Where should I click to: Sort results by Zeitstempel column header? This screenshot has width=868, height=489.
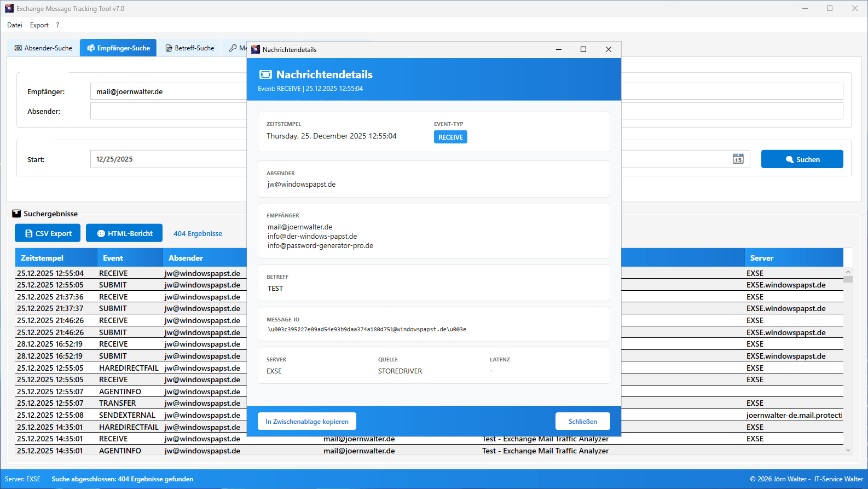[x=42, y=258]
